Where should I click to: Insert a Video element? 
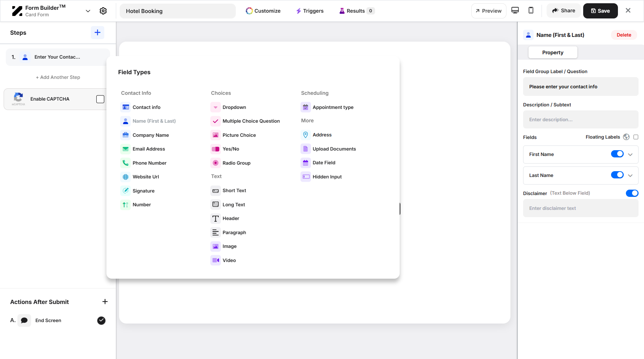(223, 260)
